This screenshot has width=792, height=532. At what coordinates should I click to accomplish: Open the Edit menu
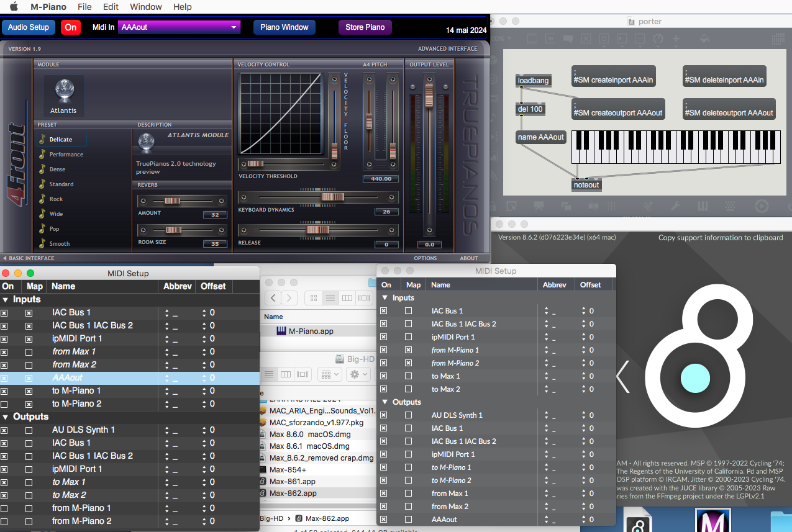[x=111, y=7]
